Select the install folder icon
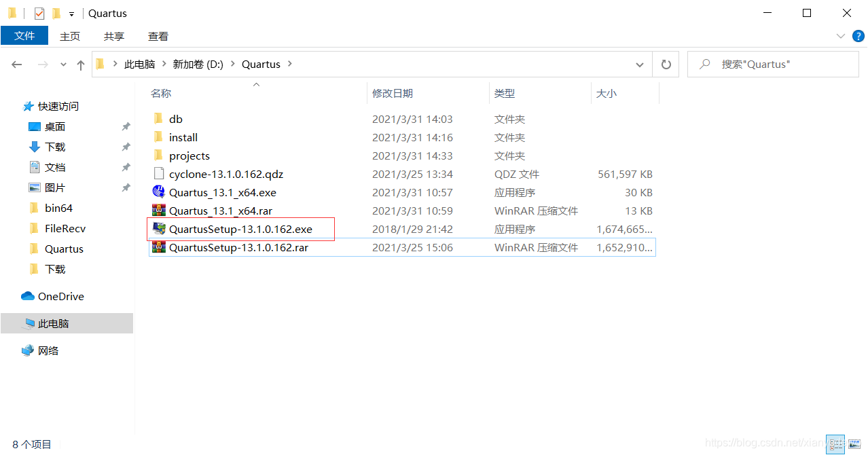This screenshot has width=868, height=455. [159, 137]
